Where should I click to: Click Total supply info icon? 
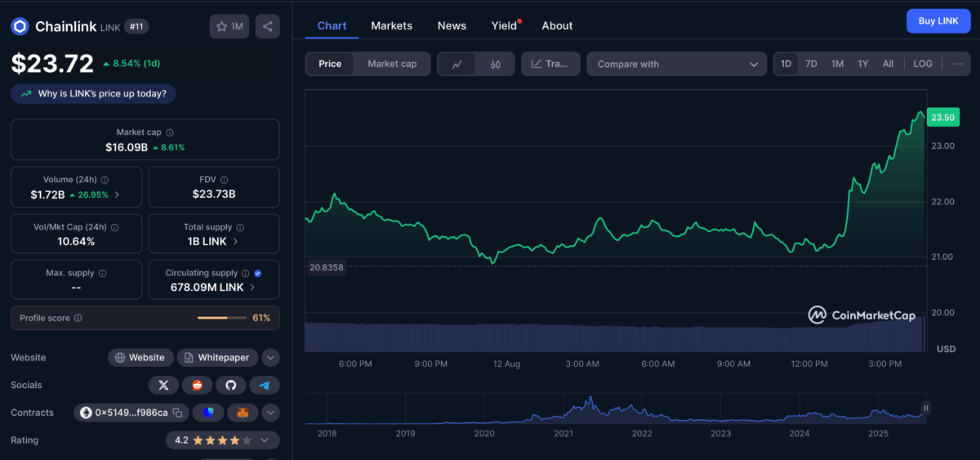pyautogui.click(x=239, y=227)
